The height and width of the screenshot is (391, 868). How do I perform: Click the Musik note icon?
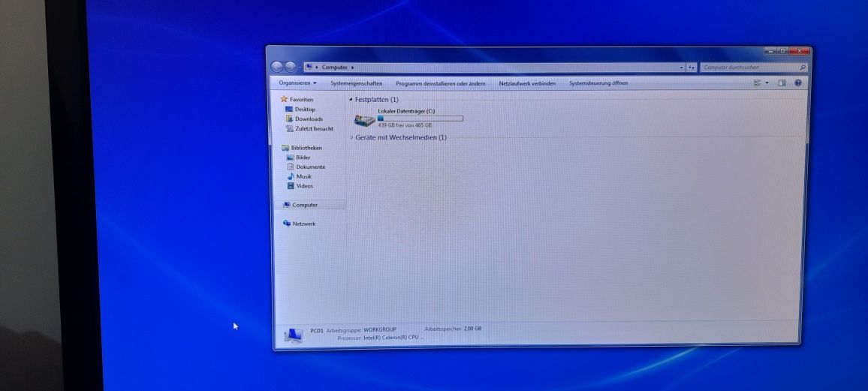click(291, 176)
